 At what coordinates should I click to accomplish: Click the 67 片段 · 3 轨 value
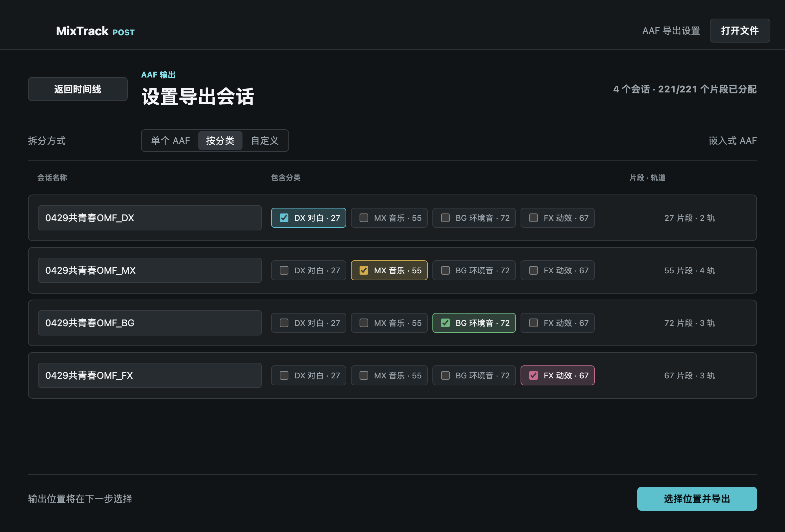pyautogui.click(x=690, y=376)
